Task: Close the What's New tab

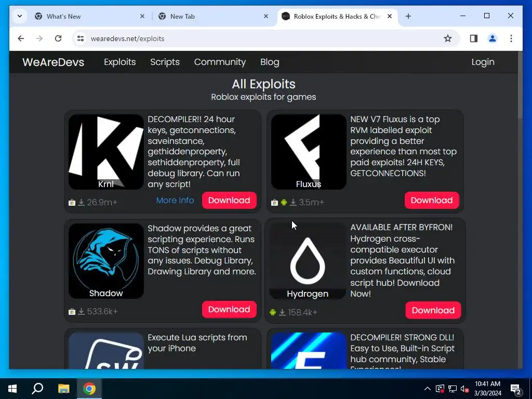Action: tap(142, 16)
